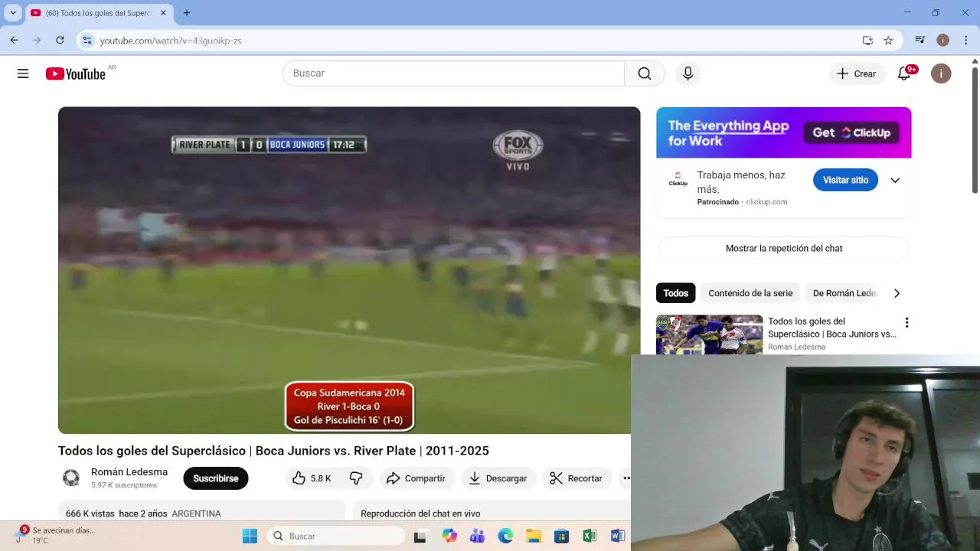Viewport: 980px width, 551px height.
Task: Close the YouTube browser tab
Action: (163, 13)
